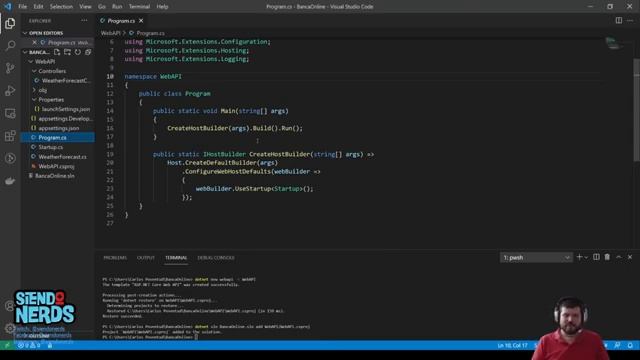Collapse the WebAPI folder

(x=31, y=62)
